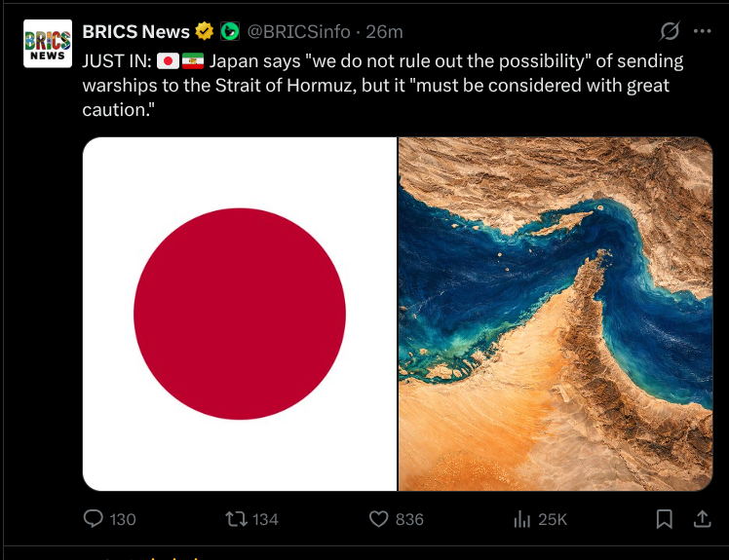Screen dimensions: 729x560
Task: Click the gold verified checkmark badge
Action: coord(205,31)
